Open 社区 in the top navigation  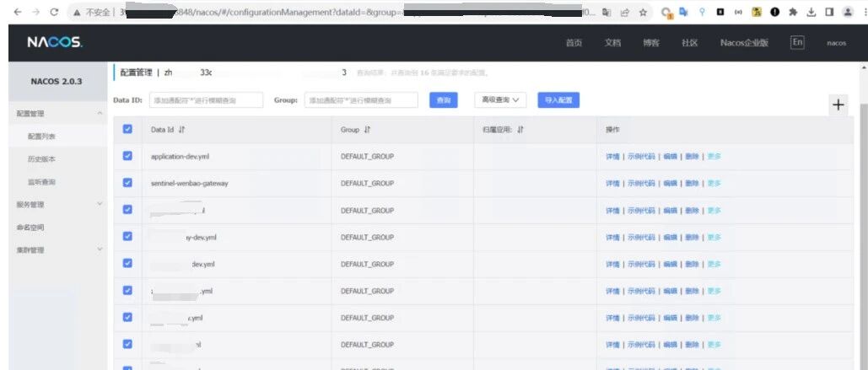click(690, 43)
